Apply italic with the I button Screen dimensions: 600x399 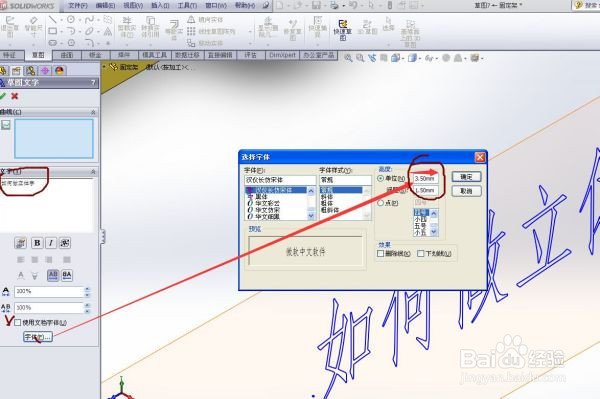pyautogui.click(x=51, y=243)
